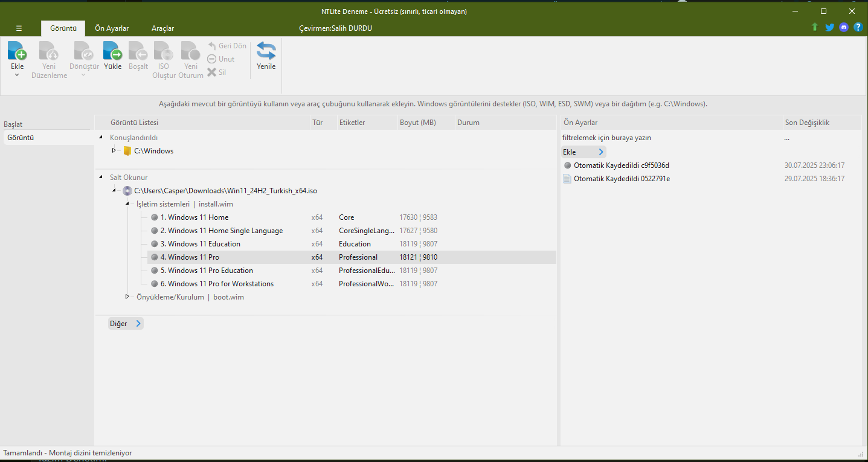Click the green update arrow icon
868x462 pixels.
pos(815,27)
